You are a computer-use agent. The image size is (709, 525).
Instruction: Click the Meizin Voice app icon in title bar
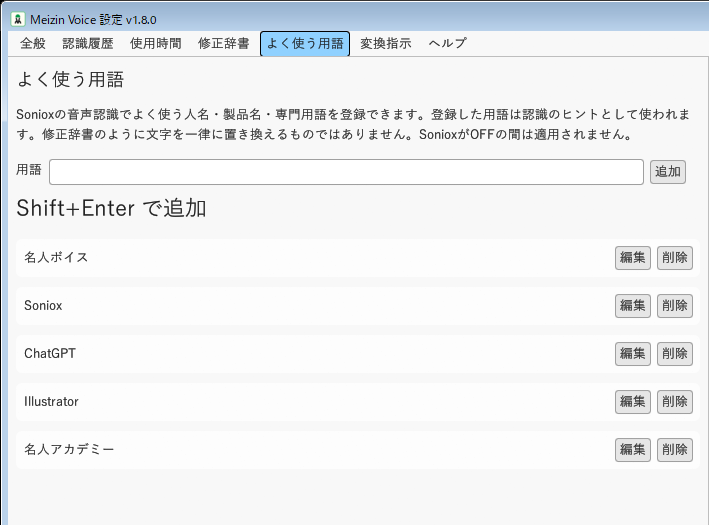18,19
